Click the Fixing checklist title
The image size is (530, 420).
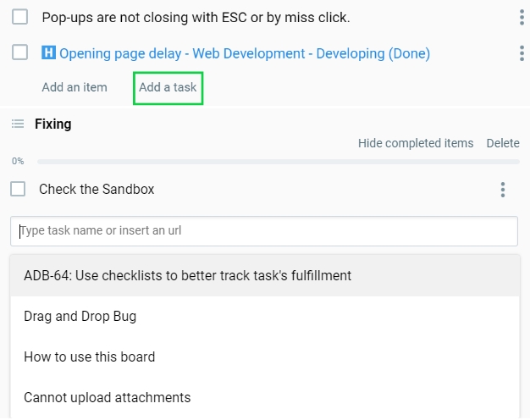coord(53,124)
